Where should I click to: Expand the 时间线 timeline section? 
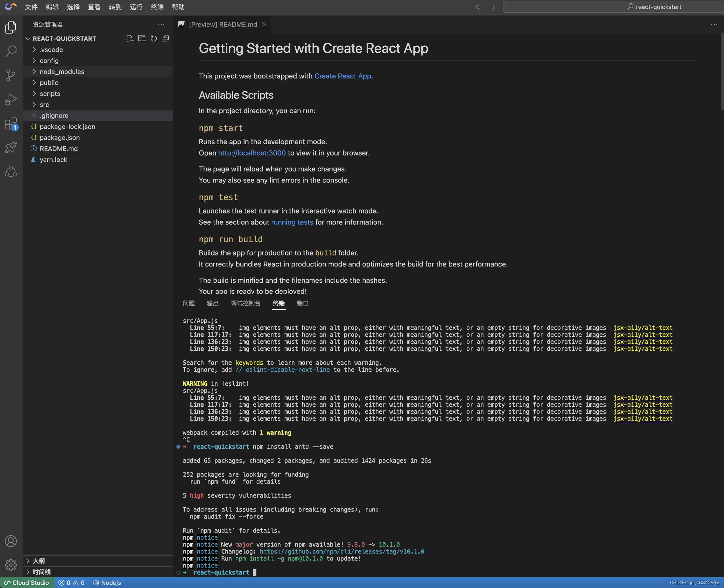tap(98, 572)
